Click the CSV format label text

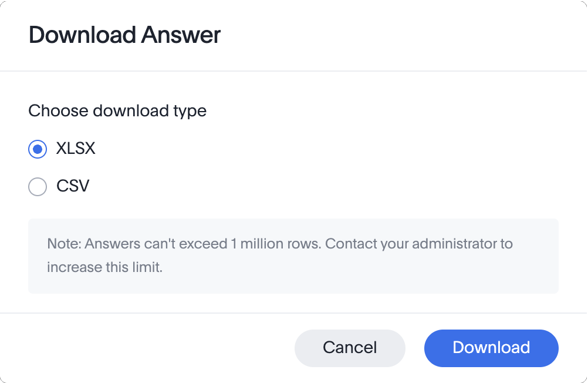(73, 186)
